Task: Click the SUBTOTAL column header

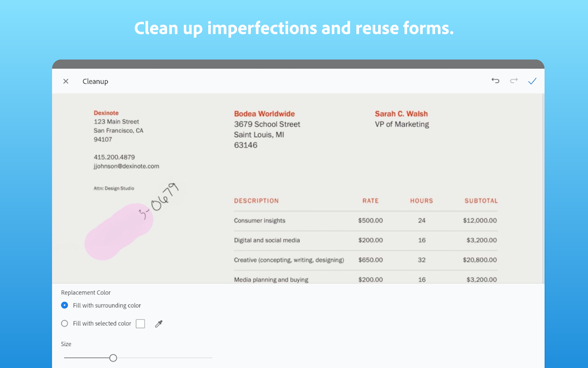Action: tap(481, 201)
